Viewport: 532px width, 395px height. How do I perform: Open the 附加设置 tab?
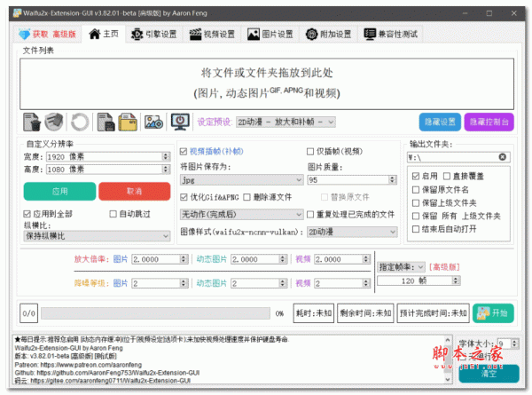(328, 35)
